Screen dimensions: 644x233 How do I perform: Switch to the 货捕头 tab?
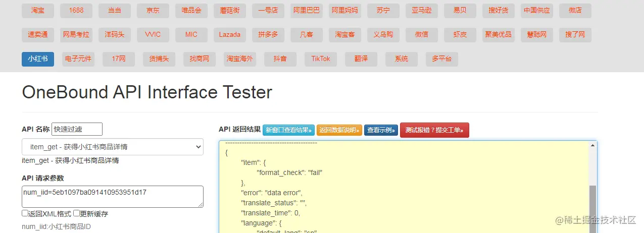(159, 59)
